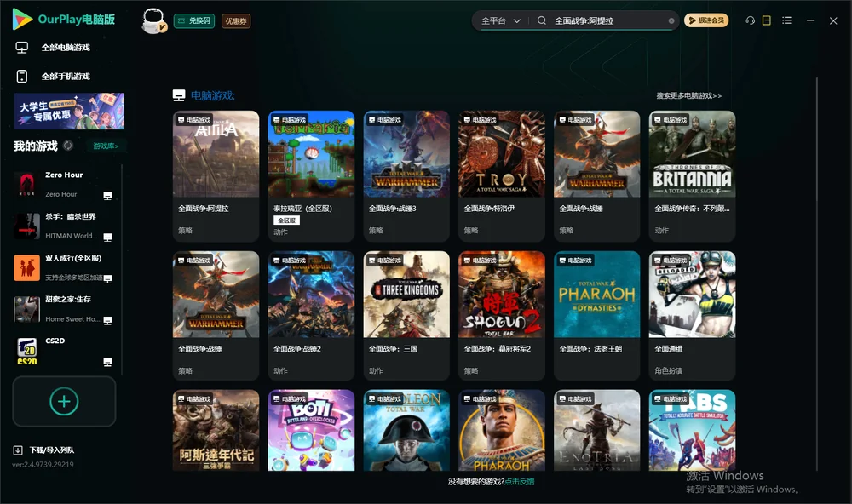Follow 搜索更多电脑游戏>> link
The width and height of the screenshot is (852, 504).
coord(689,96)
